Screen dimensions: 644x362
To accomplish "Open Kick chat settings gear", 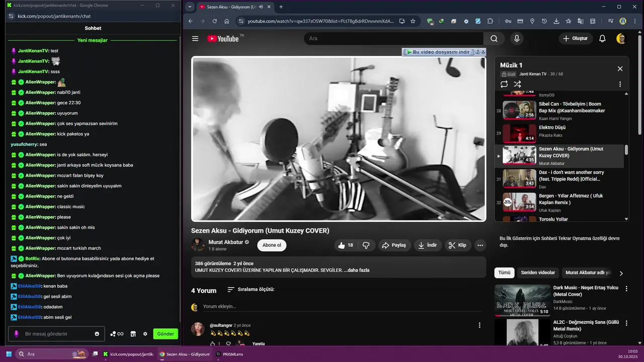I will (145, 334).
